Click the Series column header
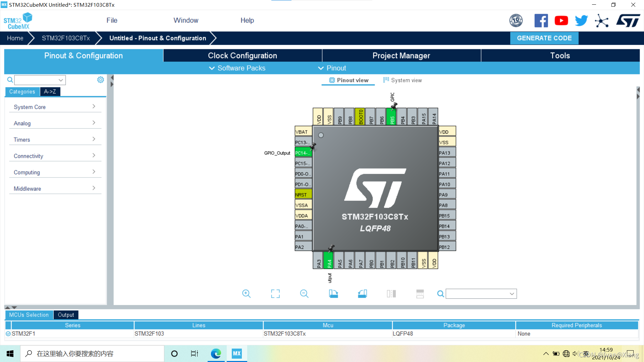The image size is (644, 362). (x=72, y=325)
